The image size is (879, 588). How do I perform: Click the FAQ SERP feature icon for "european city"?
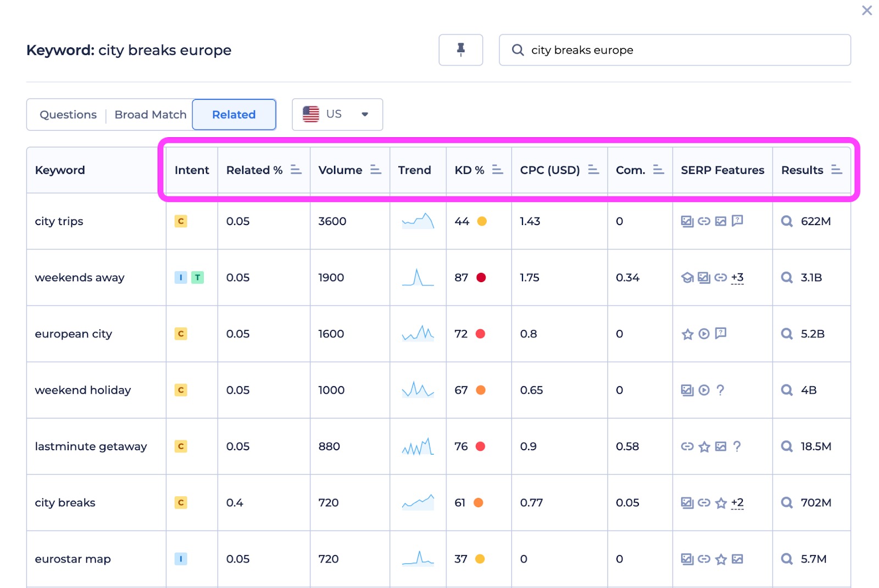[x=721, y=334]
